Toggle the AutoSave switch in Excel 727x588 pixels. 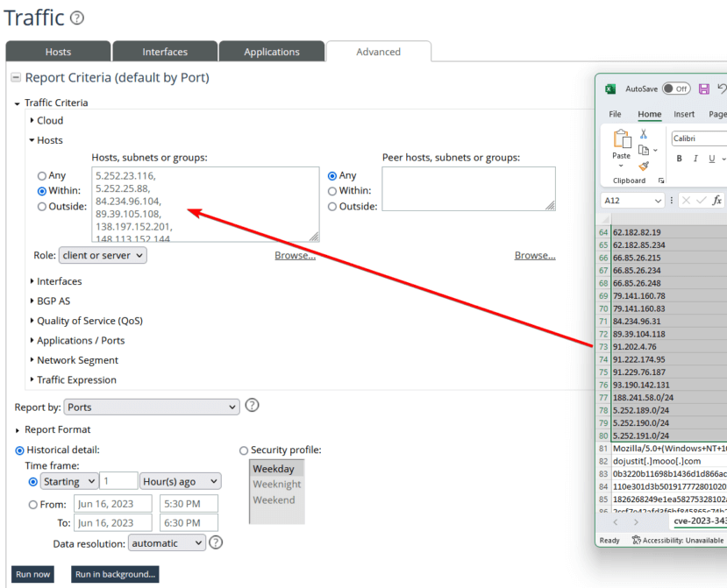(676, 89)
